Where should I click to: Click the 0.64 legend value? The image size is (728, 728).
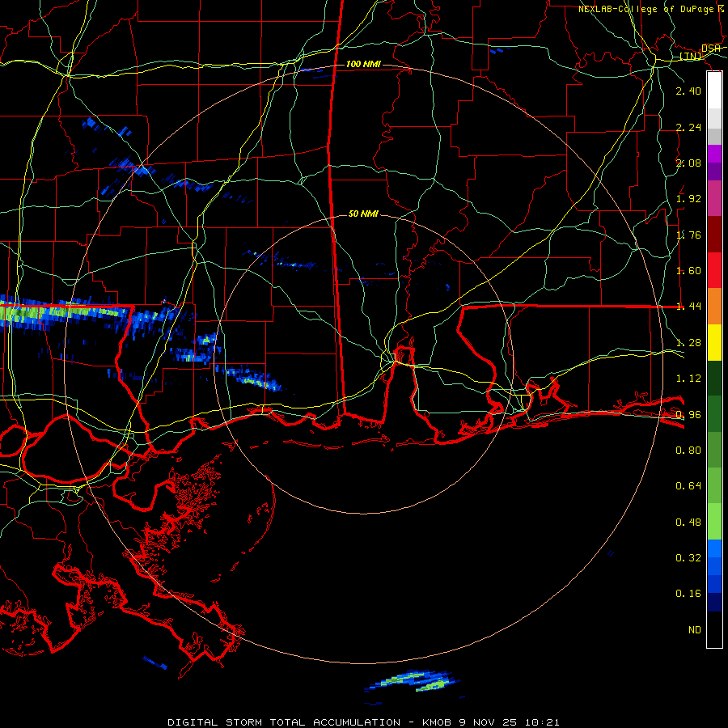click(688, 486)
